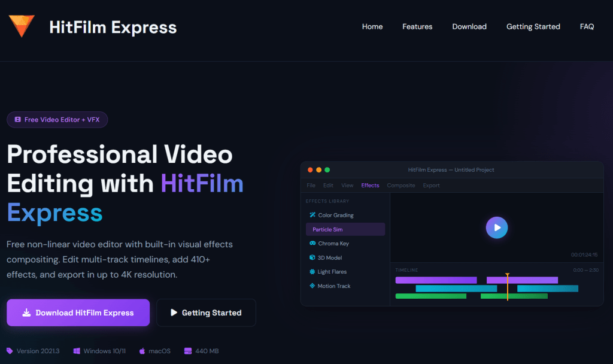
Task: Click the EFFECTS LIBRARY heading
Action: pos(327,201)
